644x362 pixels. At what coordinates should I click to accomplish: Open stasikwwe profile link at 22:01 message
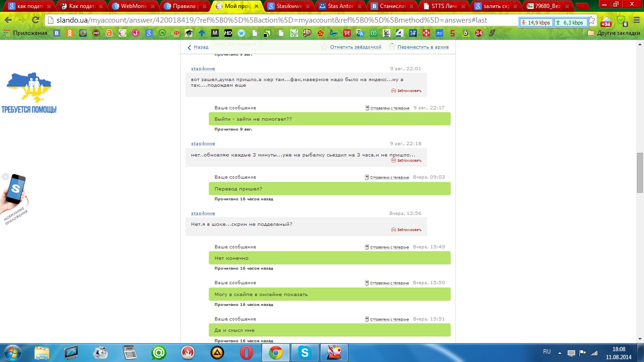203,69
